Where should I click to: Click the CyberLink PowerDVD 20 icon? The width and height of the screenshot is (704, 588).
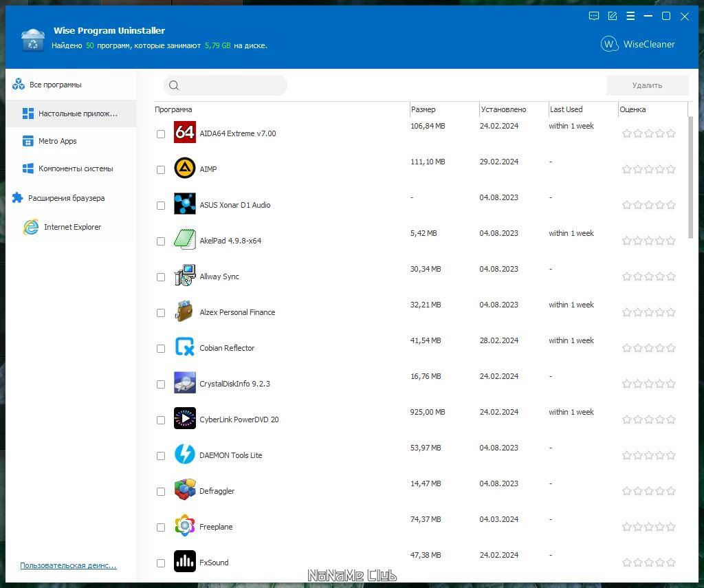[184, 419]
